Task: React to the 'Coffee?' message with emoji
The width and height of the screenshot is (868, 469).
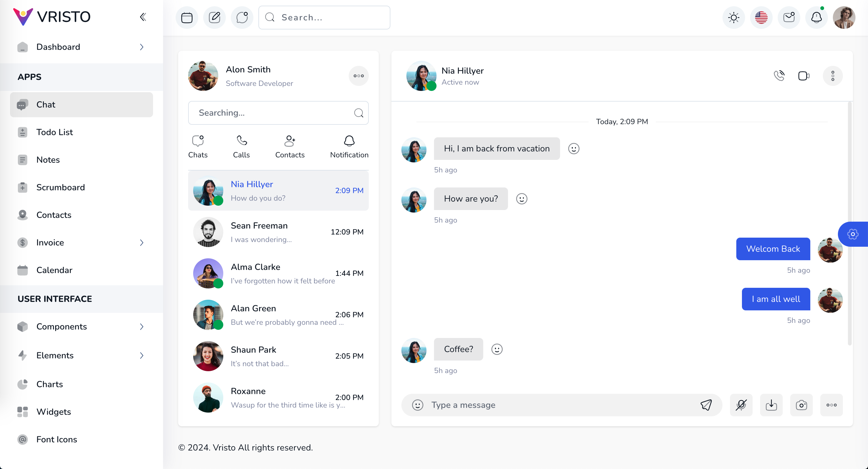Action: click(497, 349)
